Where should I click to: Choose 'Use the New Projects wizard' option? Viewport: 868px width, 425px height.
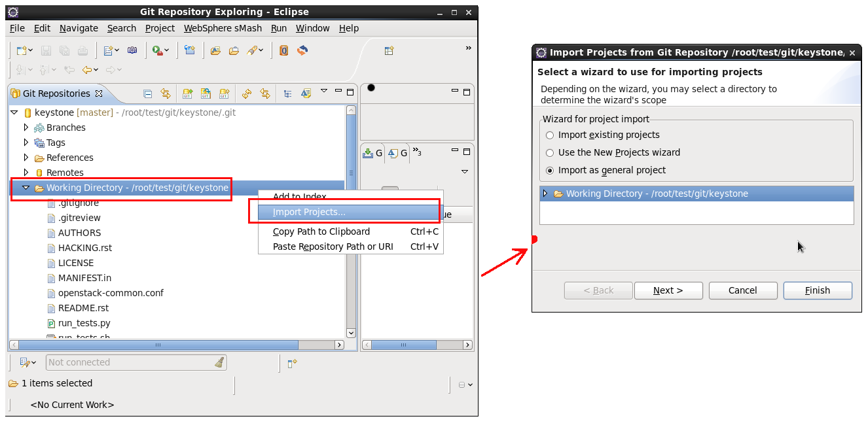550,153
